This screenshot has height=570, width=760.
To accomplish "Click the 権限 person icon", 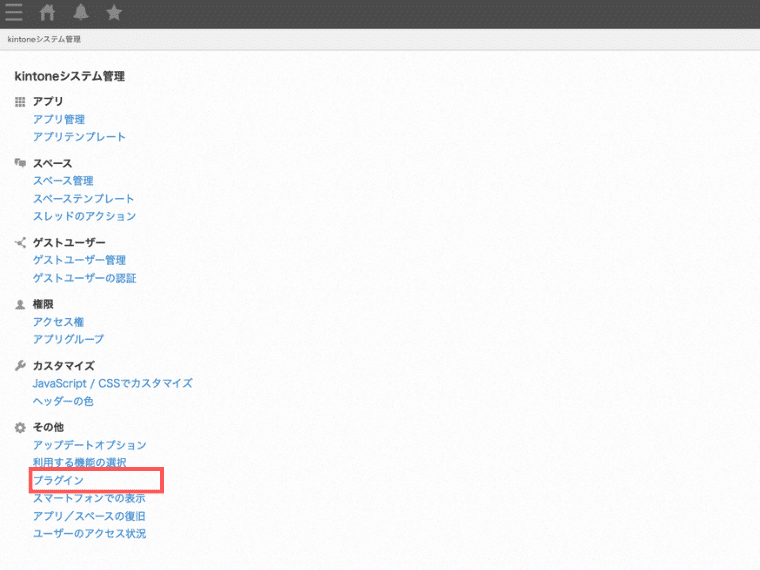I will coord(20,304).
